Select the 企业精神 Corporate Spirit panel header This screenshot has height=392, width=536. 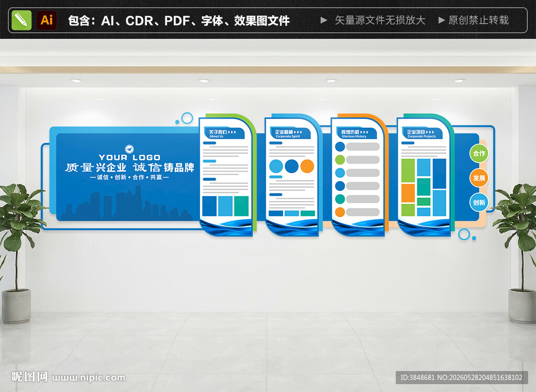pos(290,133)
